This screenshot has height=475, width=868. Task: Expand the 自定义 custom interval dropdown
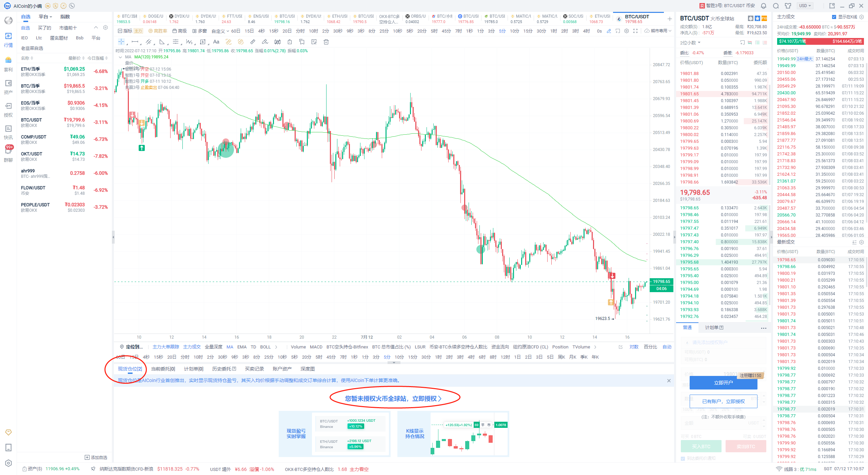click(220, 31)
